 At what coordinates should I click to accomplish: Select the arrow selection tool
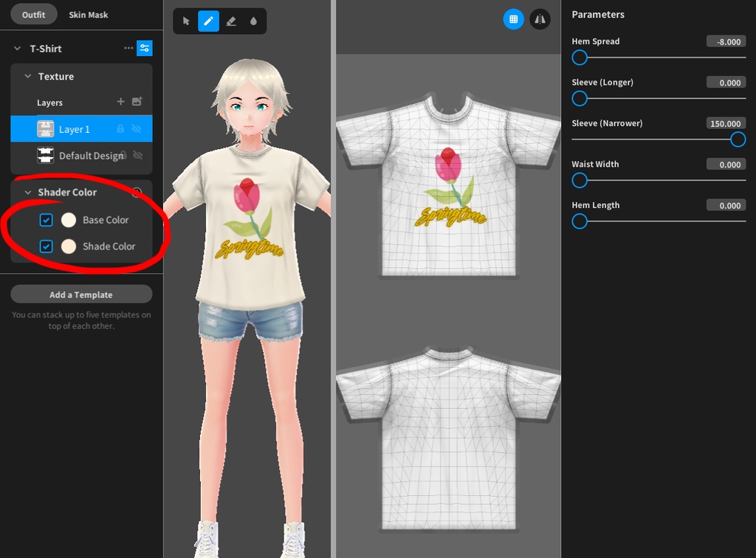(x=186, y=21)
